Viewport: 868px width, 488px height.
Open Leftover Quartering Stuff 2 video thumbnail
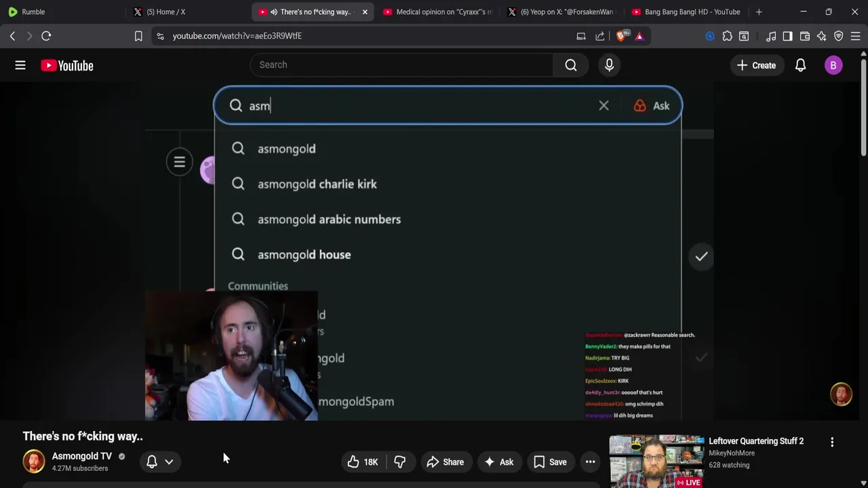[656, 461]
